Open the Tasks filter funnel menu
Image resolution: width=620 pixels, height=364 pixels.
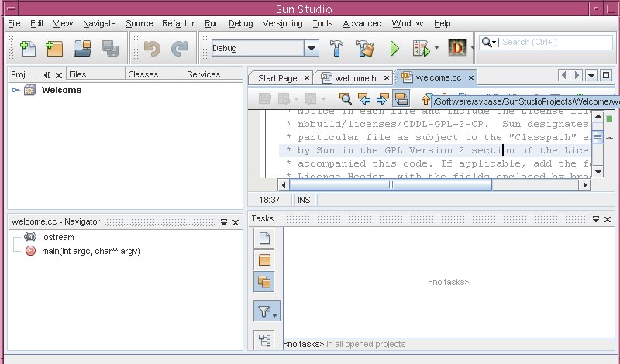coord(267,311)
